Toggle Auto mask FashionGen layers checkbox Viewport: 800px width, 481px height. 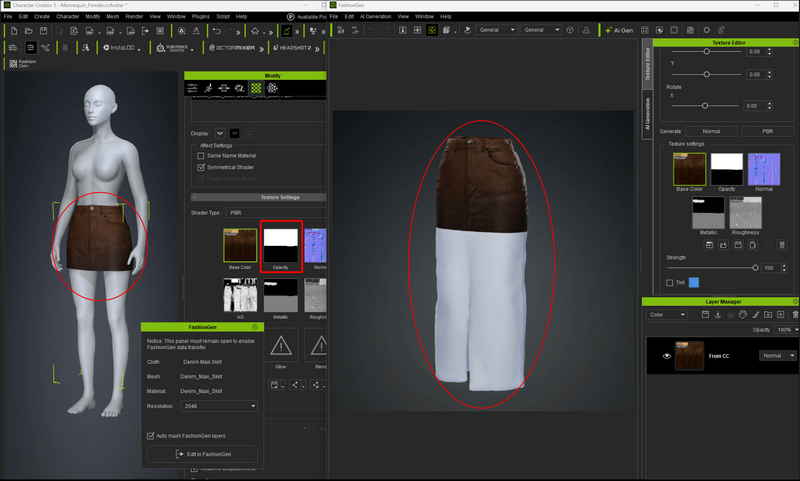[151, 436]
